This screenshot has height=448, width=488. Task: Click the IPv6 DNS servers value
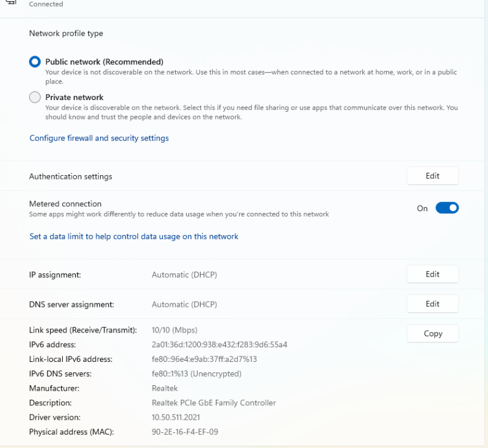tap(196, 374)
